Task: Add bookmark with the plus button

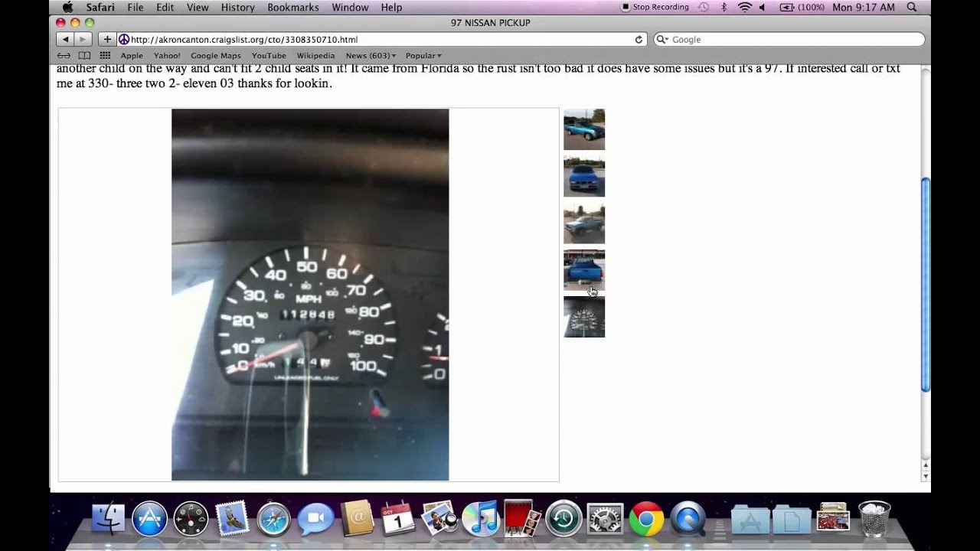Action: pyautogui.click(x=106, y=39)
